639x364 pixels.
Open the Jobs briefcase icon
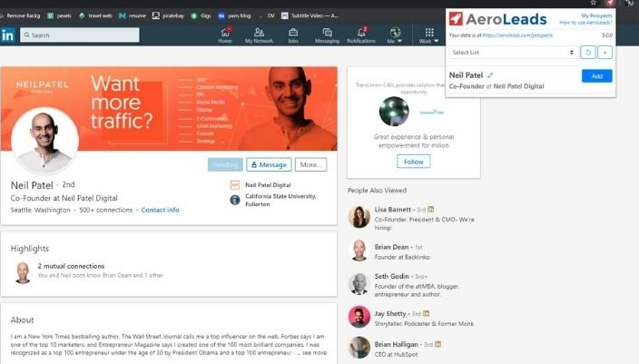pos(293,35)
